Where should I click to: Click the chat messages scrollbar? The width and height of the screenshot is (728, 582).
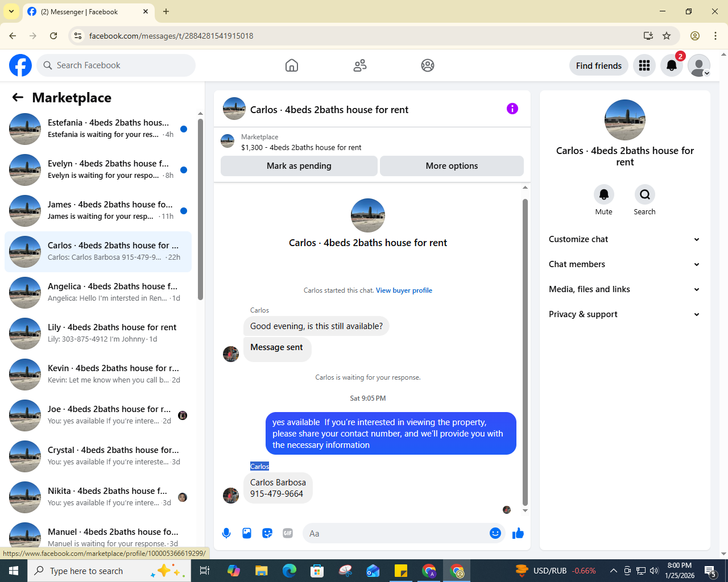point(525,352)
